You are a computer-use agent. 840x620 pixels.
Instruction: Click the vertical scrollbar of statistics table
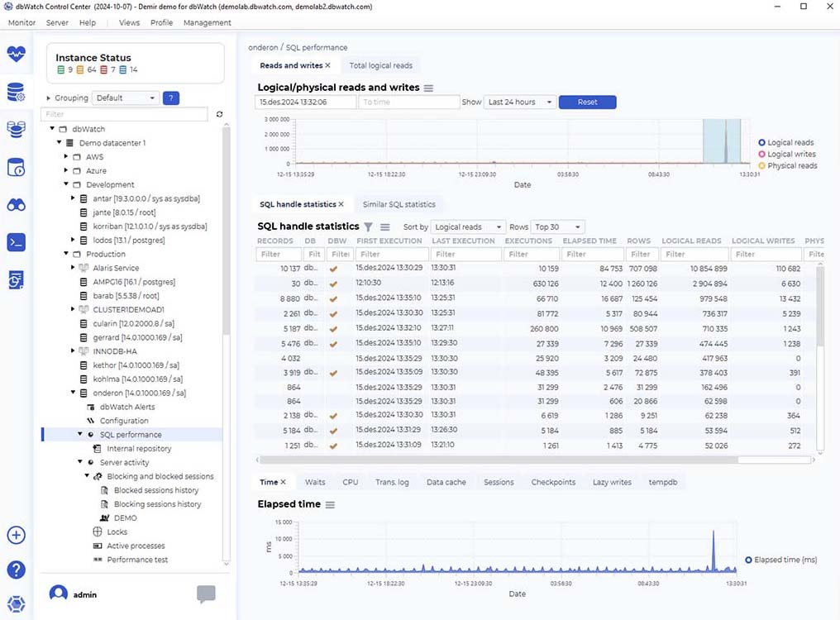coord(819,305)
